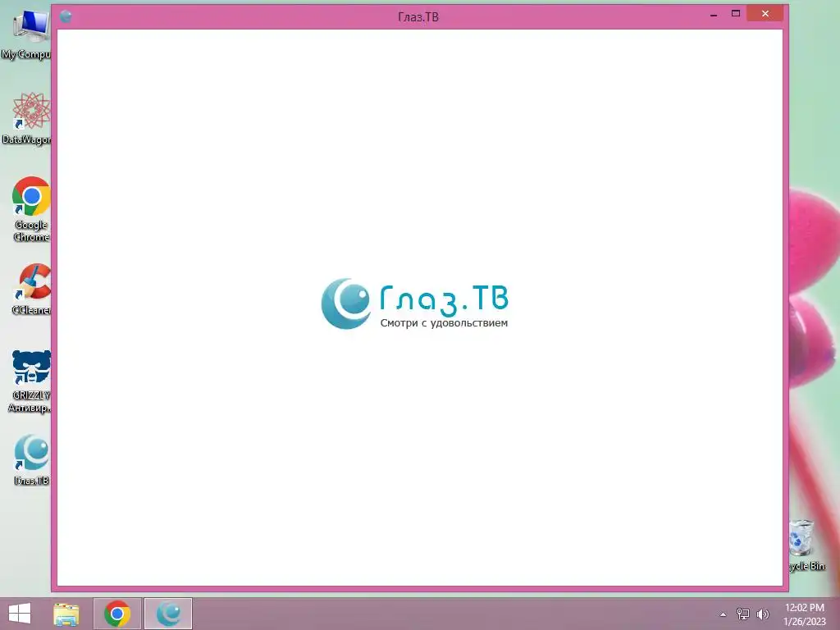Image resolution: width=840 pixels, height=630 pixels.
Task: Close the Глаз.ТВ window
Action: pos(765,14)
